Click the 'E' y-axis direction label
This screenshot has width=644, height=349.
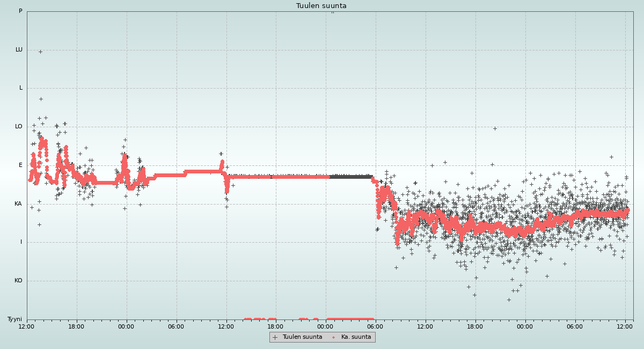click(x=20, y=165)
